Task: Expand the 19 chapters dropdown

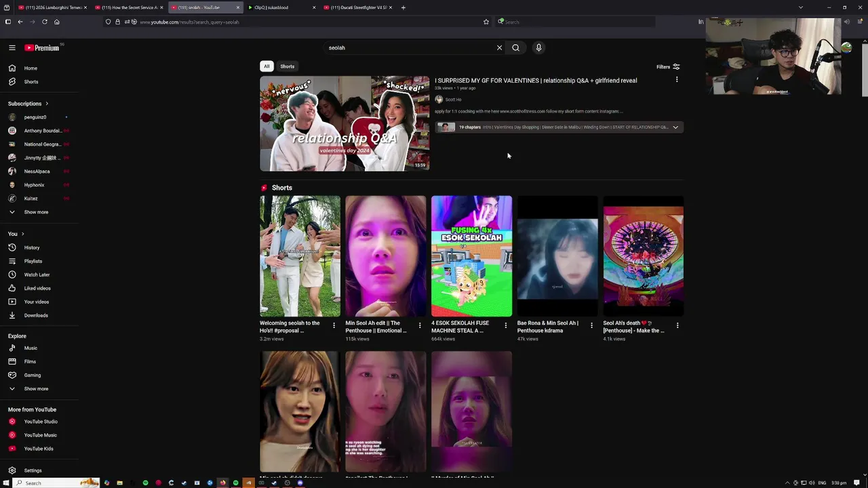Action: pos(675,127)
